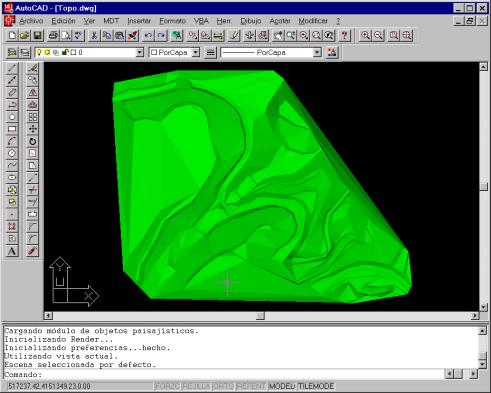491x393 pixels.
Task: Open the PorCapa color dropdown
Action: [x=196, y=52]
